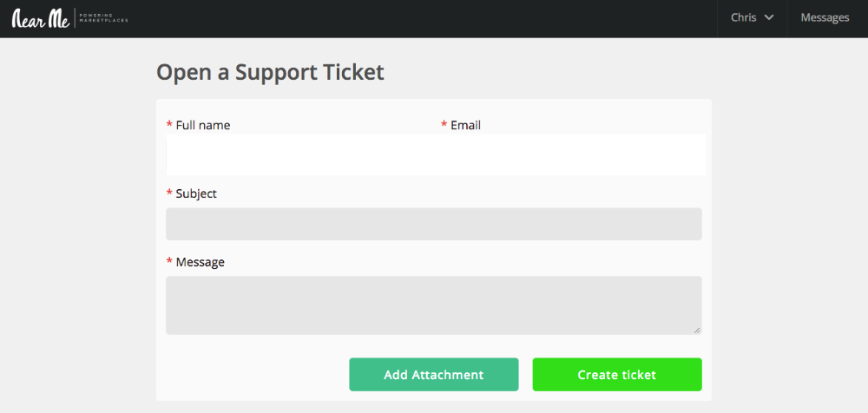Image resolution: width=868 pixels, height=413 pixels.
Task: Focus the Full name input field
Action: coord(299,154)
